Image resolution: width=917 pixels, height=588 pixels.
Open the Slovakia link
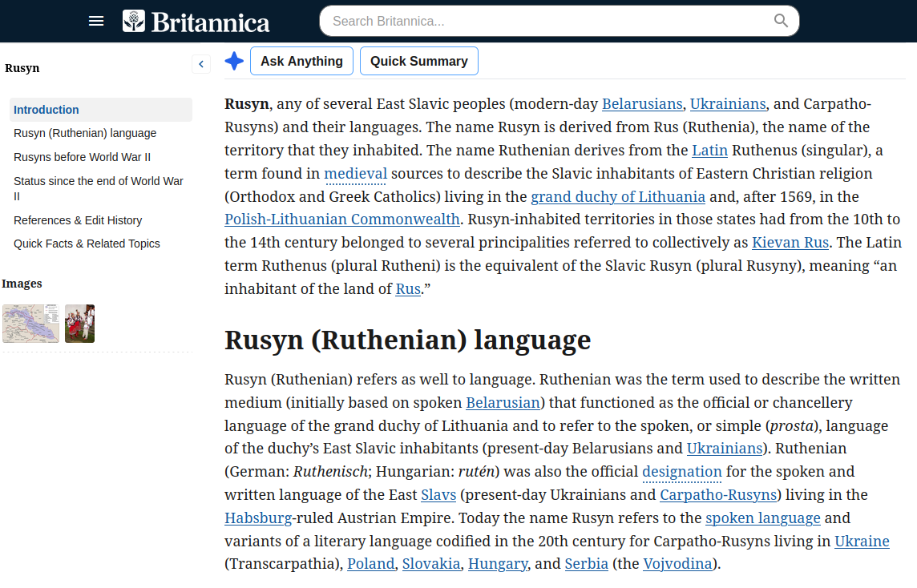point(431,564)
